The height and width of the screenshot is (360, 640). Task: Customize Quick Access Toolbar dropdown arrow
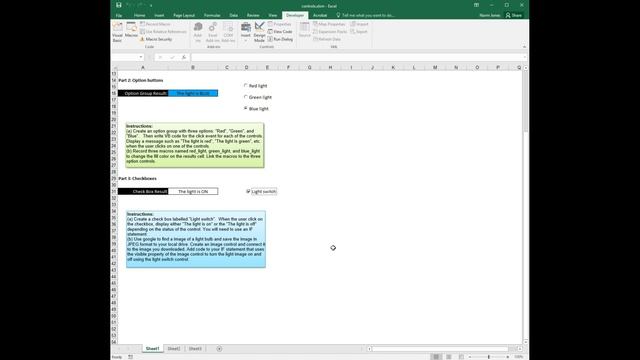tap(151, 5)
